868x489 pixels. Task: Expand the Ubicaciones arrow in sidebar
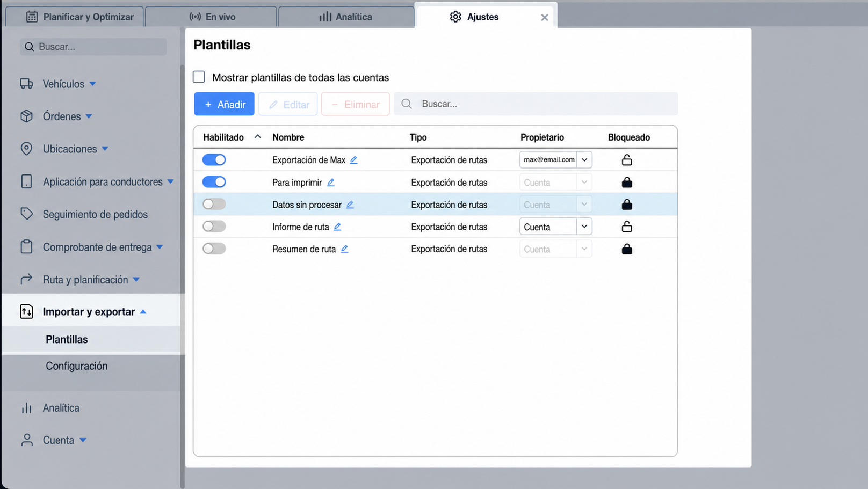tap(105, 149)
